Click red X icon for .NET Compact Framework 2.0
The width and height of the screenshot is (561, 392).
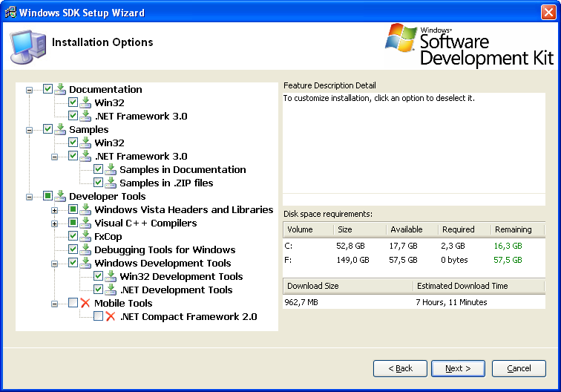coord(111,316)
